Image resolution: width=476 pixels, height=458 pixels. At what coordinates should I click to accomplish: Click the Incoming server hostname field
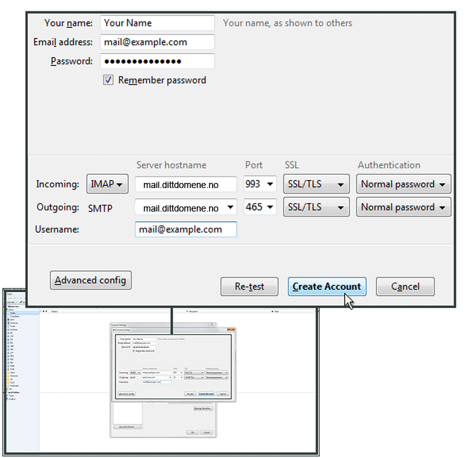[x=185, y=185]
